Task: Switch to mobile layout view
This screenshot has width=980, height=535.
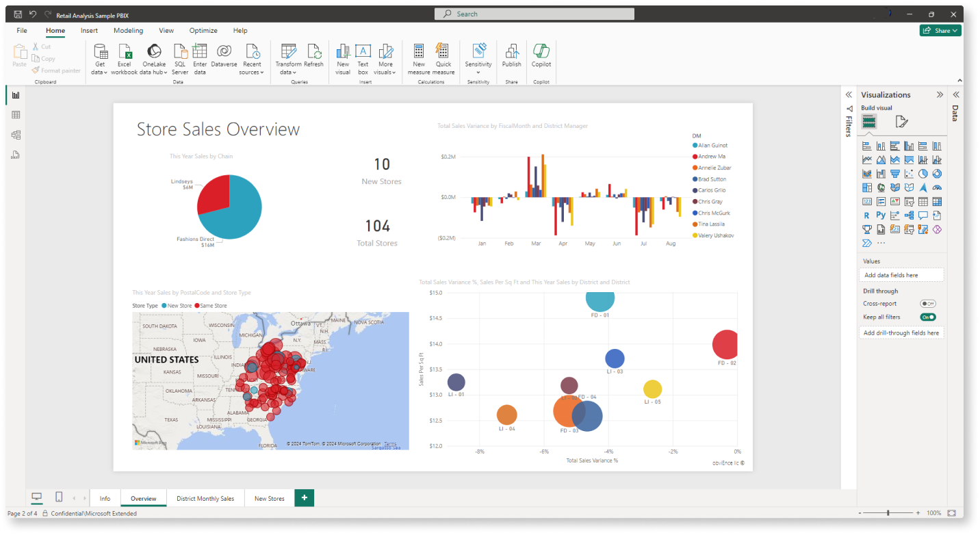Action: pos(59,497)
